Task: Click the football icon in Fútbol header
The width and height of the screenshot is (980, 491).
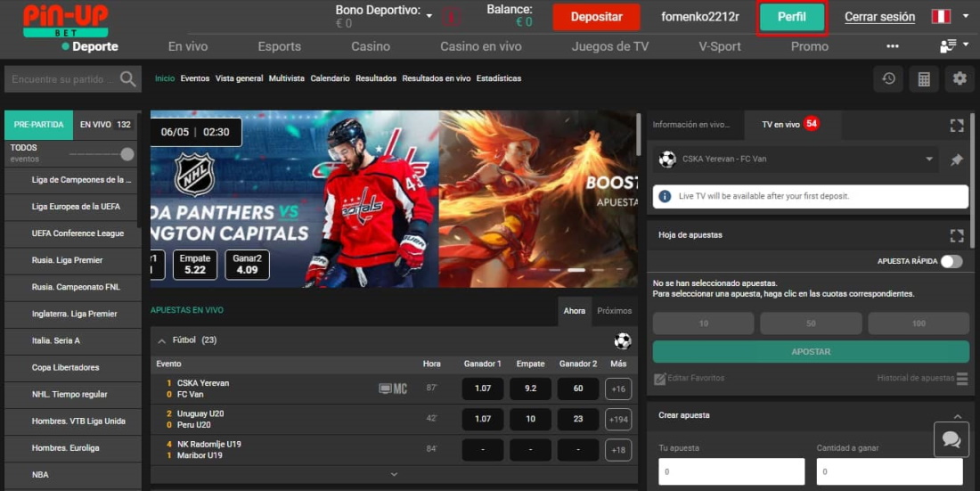Action: 622,341
